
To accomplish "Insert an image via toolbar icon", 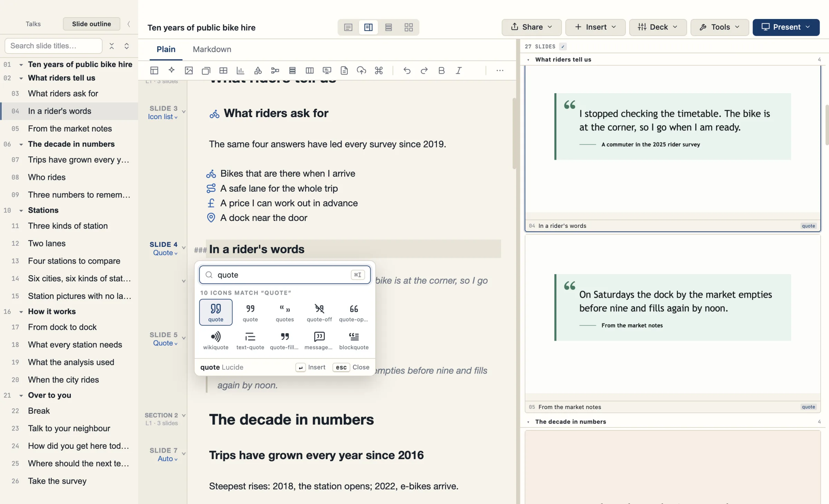I will coord(189,70).
